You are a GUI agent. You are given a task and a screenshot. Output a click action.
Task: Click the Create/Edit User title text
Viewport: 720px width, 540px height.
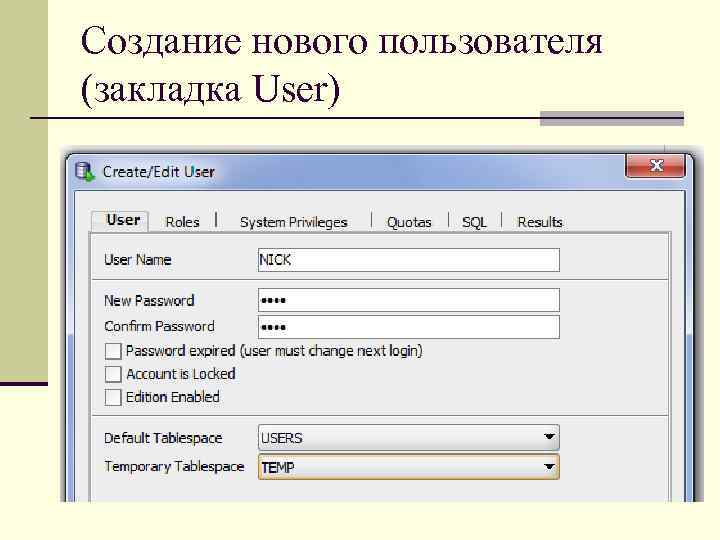[158, 172]
